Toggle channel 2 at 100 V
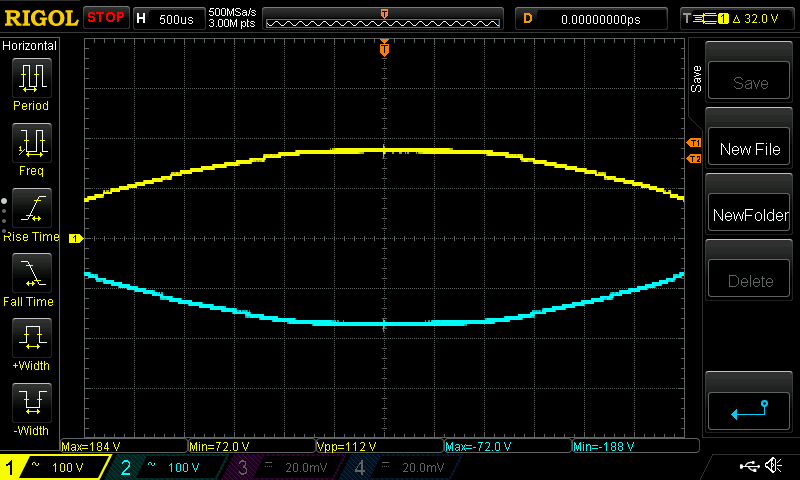This screenshot has height=480, width=800. tap(170, 467)
